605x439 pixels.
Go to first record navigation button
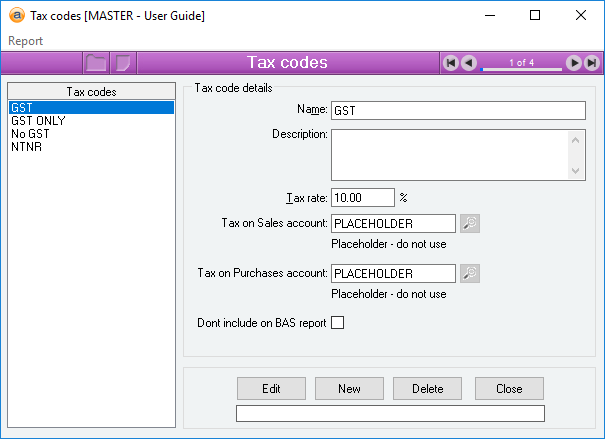(x=451, y=63)
